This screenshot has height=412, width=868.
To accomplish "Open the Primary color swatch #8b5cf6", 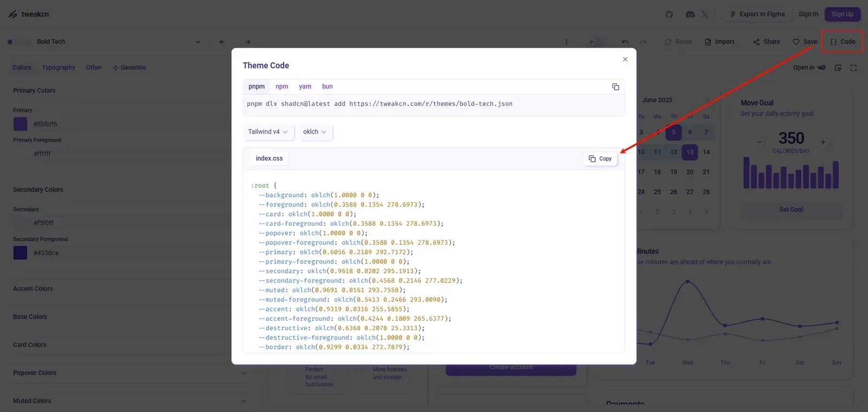I will (20, 124).
